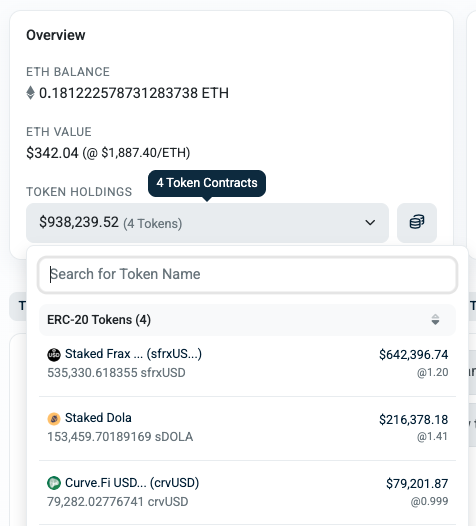Collapse the token holdings dropdown chevron

pos(370,223)
